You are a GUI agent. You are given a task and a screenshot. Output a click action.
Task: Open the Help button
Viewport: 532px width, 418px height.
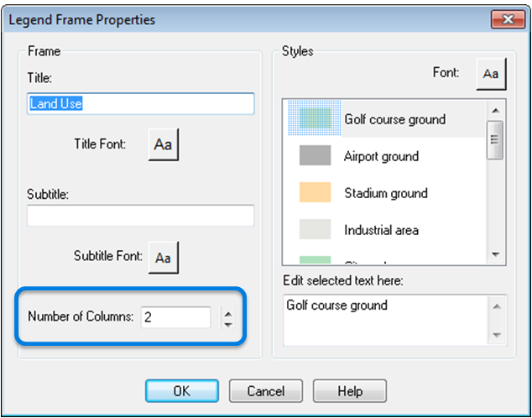pos(350,391)
